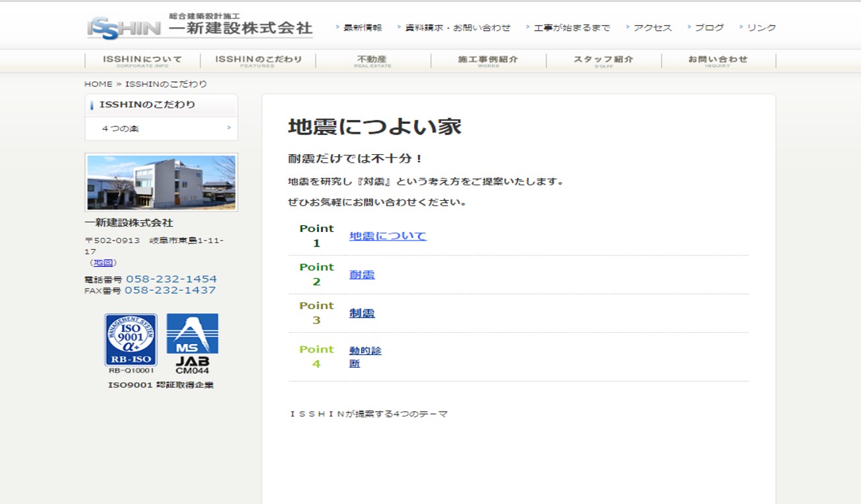Select the お問い合わせ navigation tab
The height and width of the screenshot is (504, 861).
(719, 61)
